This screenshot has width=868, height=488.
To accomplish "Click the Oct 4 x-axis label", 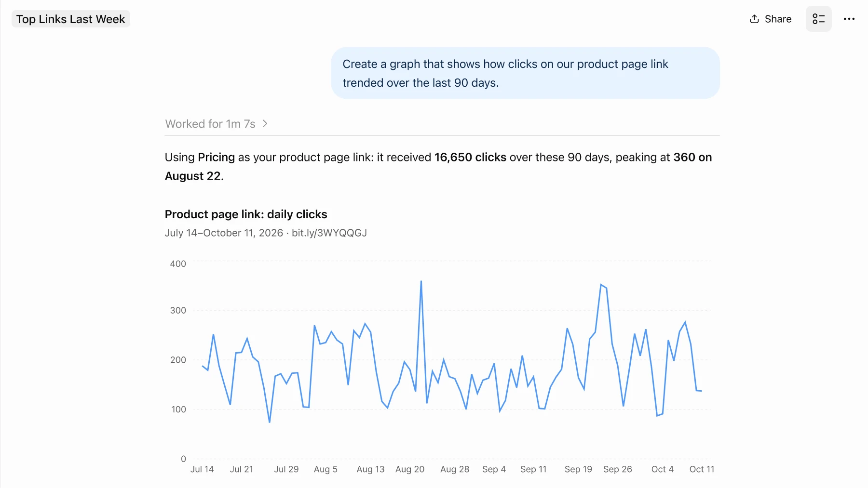I will [662, 469].
